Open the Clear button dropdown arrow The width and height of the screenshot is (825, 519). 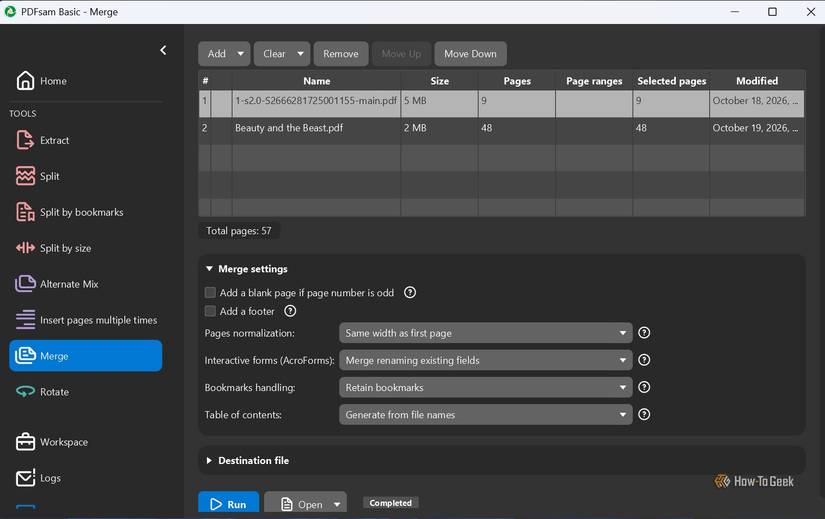point(300,54)
